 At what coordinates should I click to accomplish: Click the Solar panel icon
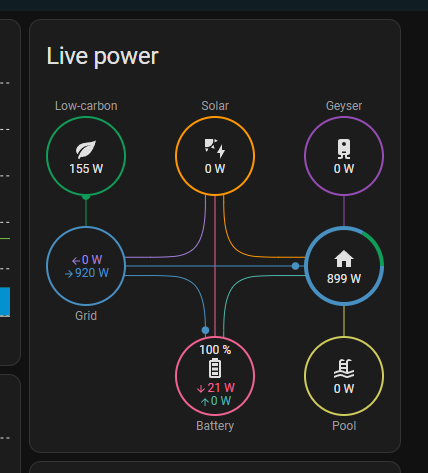coord(215,148)
